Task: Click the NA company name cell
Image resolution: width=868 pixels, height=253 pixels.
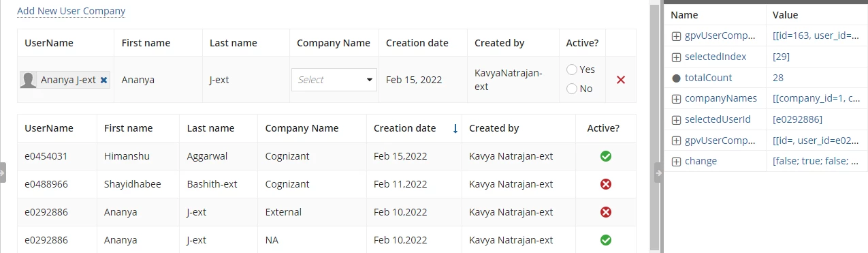Action: coord(272,240)
